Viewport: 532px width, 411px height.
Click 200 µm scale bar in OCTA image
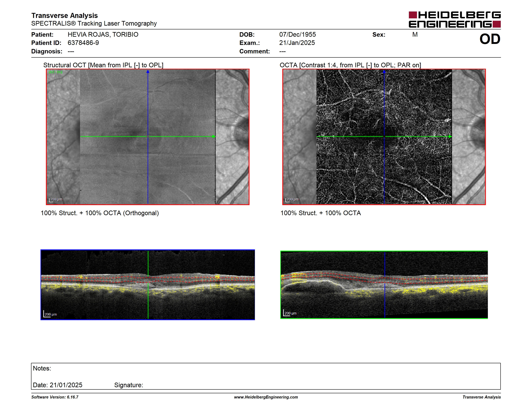pyautogui.click(x=292, y=200)
